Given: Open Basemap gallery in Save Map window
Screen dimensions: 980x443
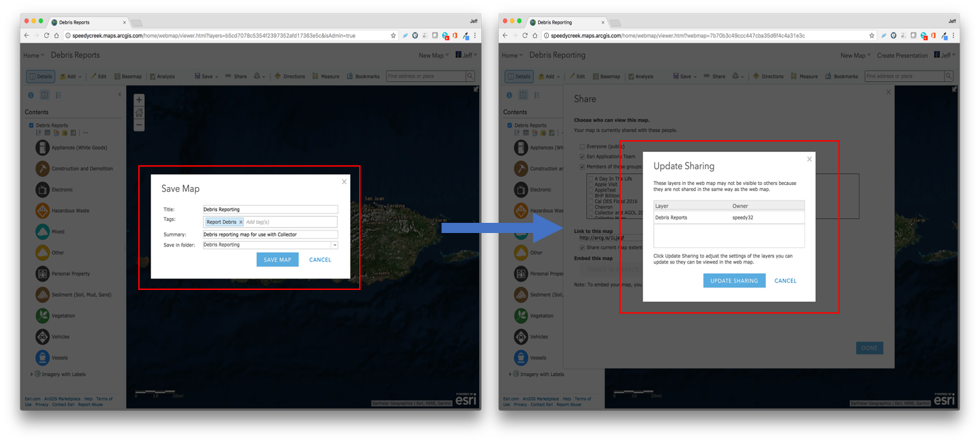Looking at the screenshot, I should [x=128, y=77].
